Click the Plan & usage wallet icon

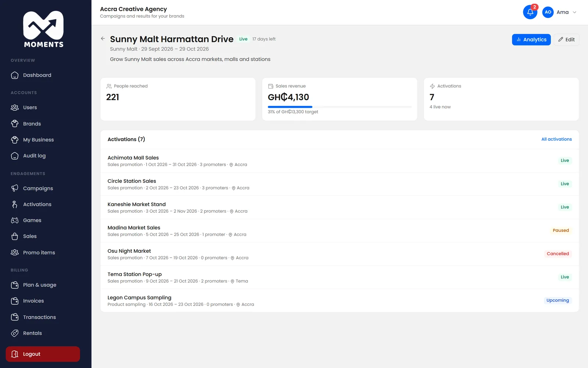pyautogui.click(x=15, y=285)
